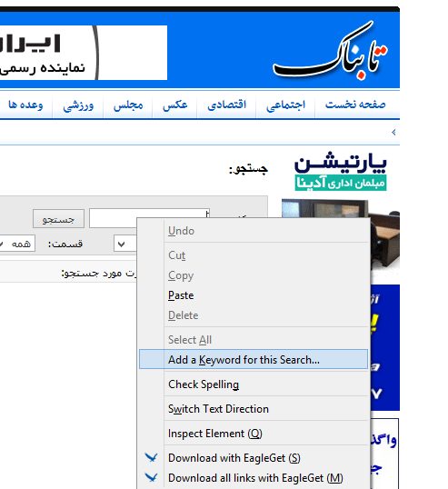This screenshot has height=489, width=448.
Task: Select Paste from the context menu
Action: 181,295
